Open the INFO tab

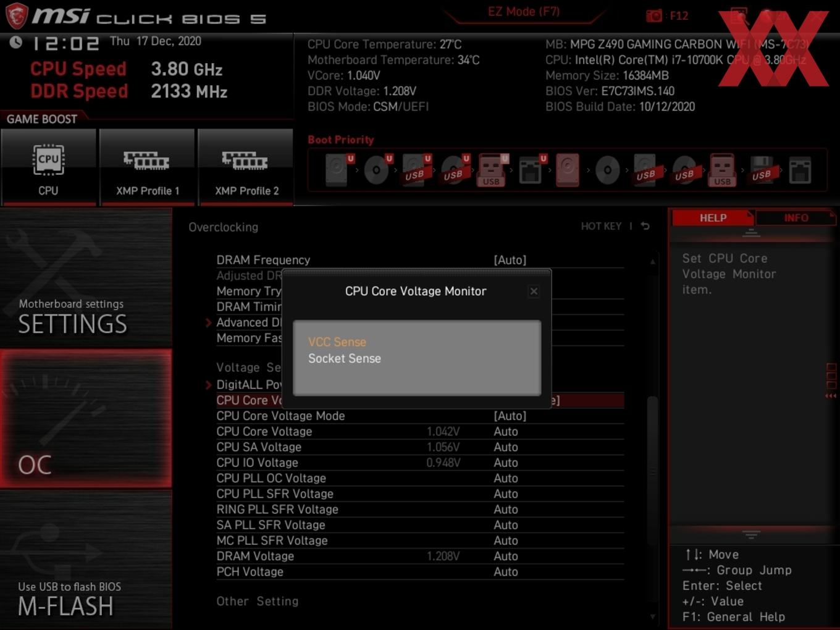tap(796, 217)
